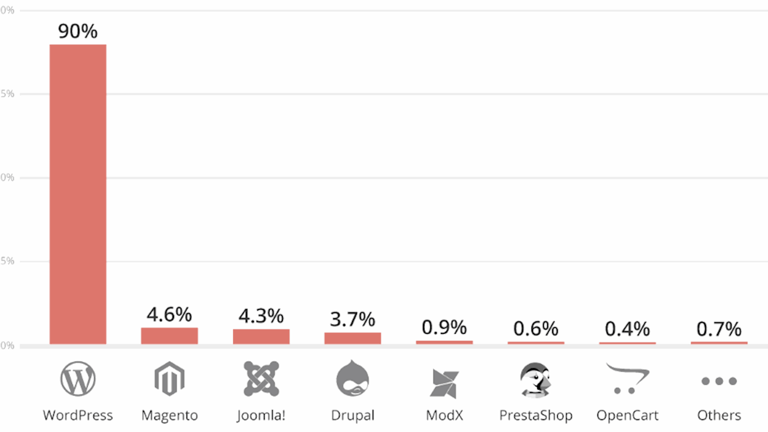Click the tall WordPress bar
The width and height of the screenshot is (768, 432).
(78, 195)
